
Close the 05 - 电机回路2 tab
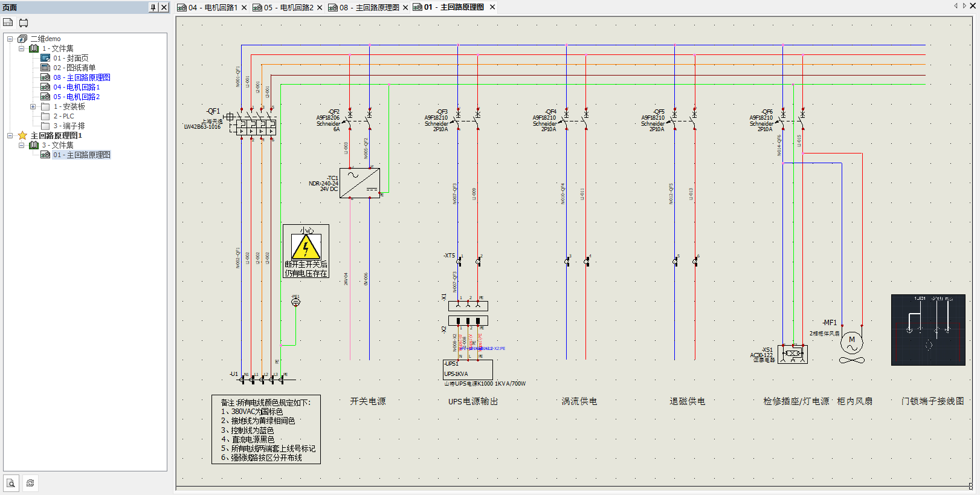(x=320, y=8)
